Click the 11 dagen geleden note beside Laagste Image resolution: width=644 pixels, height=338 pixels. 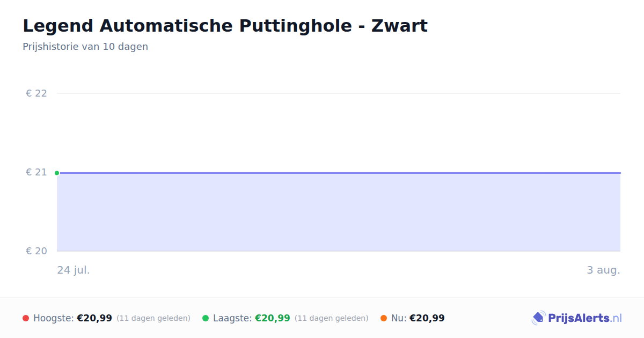coord(332,318)
